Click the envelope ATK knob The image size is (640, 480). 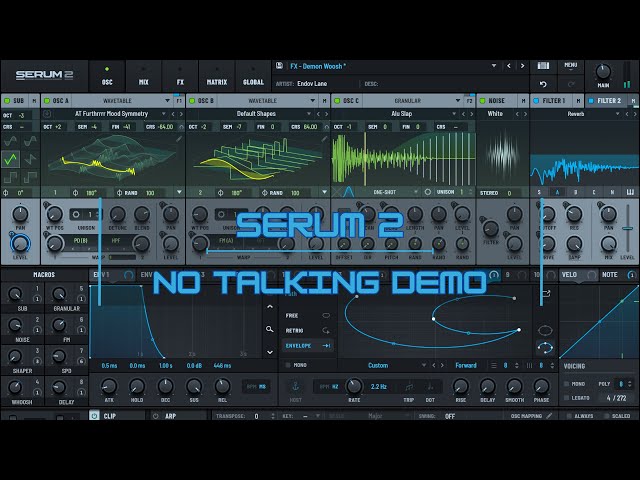pos(109,386)
